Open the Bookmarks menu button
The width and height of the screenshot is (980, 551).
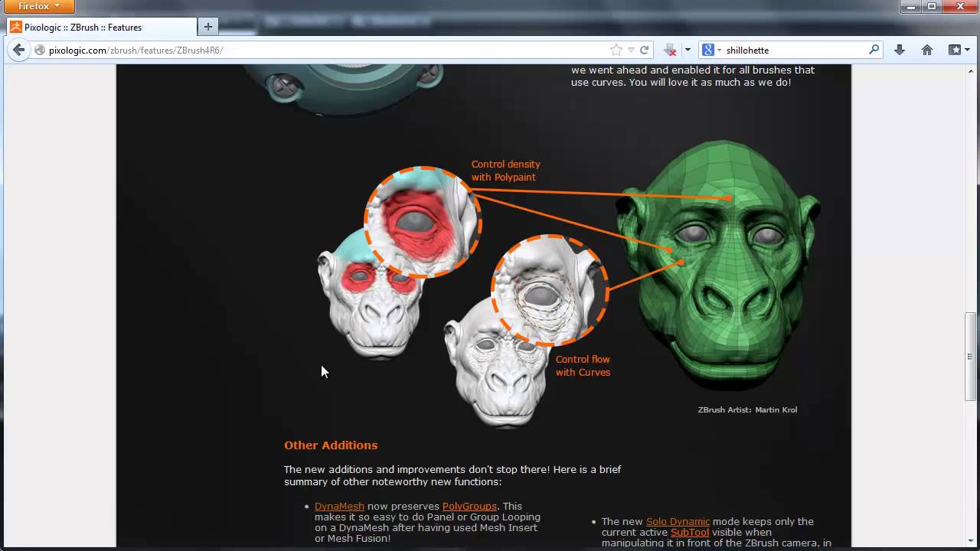point(959,51)
